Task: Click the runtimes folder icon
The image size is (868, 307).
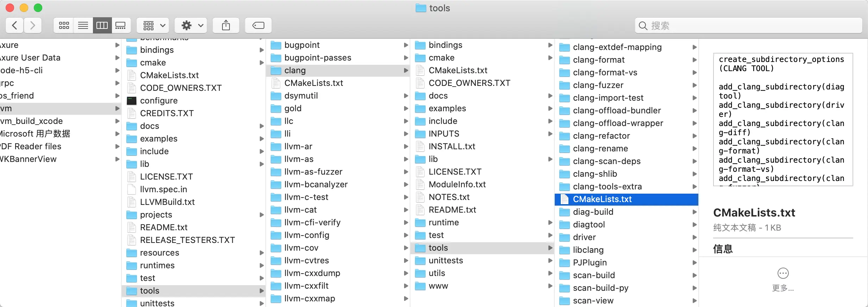Action: pyautogui.click(x=132, y=265)
